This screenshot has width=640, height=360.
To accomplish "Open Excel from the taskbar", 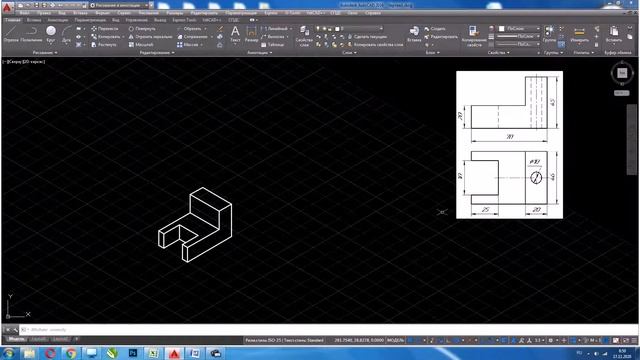I will [x=153, y=353].
